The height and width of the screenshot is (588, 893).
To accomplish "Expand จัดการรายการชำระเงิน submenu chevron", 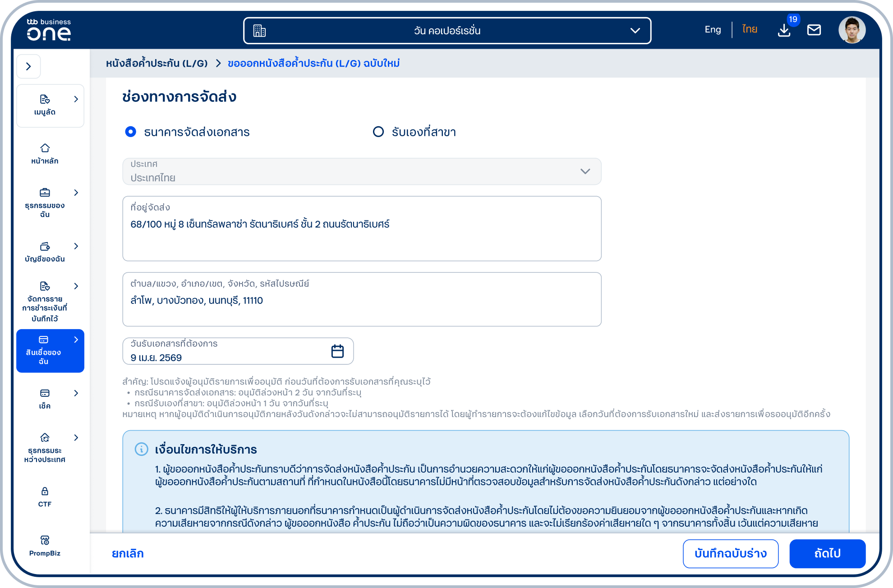I will click(76, 286).
